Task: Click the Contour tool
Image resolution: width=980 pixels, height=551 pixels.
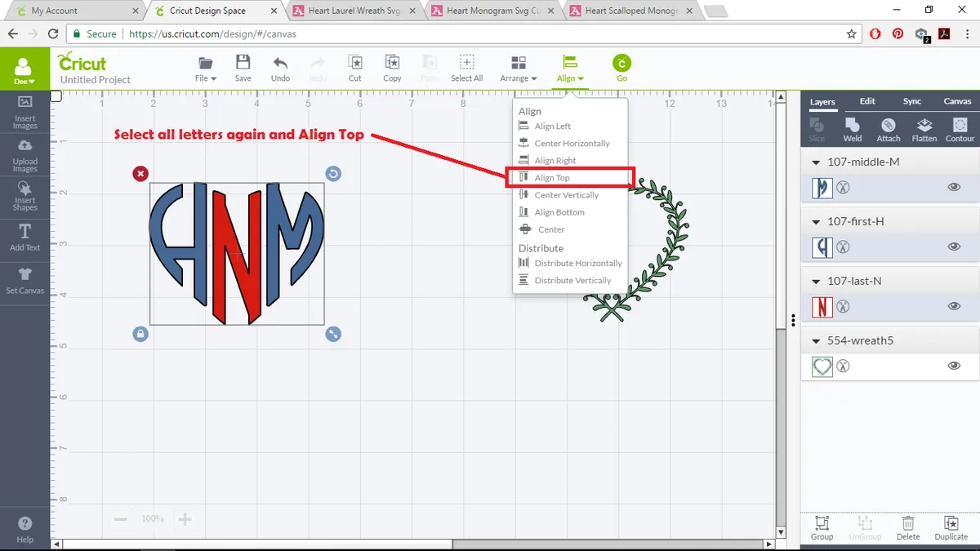Action: click(960, 129)
